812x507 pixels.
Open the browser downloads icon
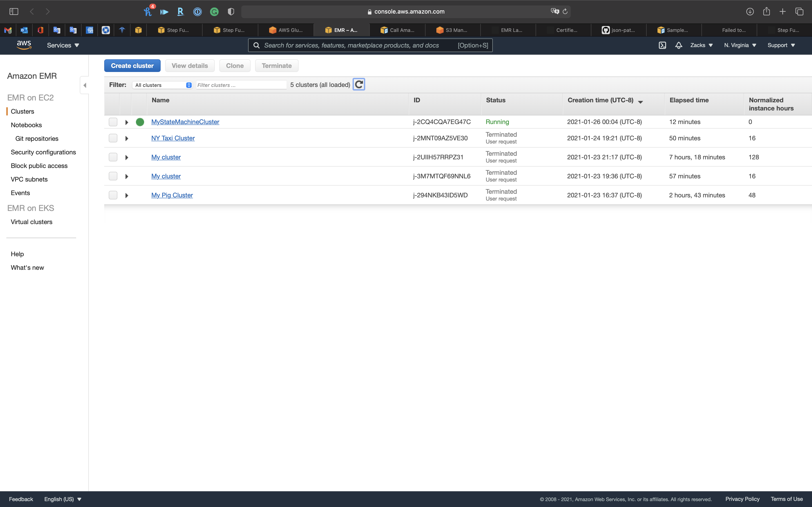(x=750, y=11)
